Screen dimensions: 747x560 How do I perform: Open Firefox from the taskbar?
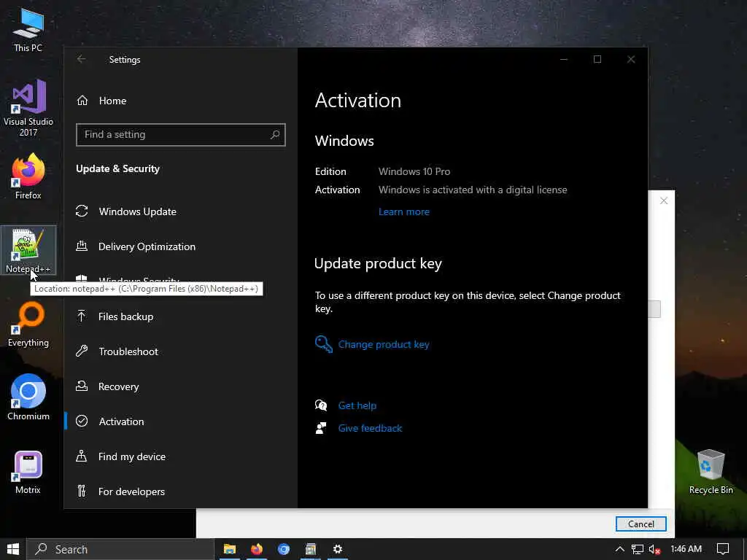pyautogui.click(x=257, y=550)
